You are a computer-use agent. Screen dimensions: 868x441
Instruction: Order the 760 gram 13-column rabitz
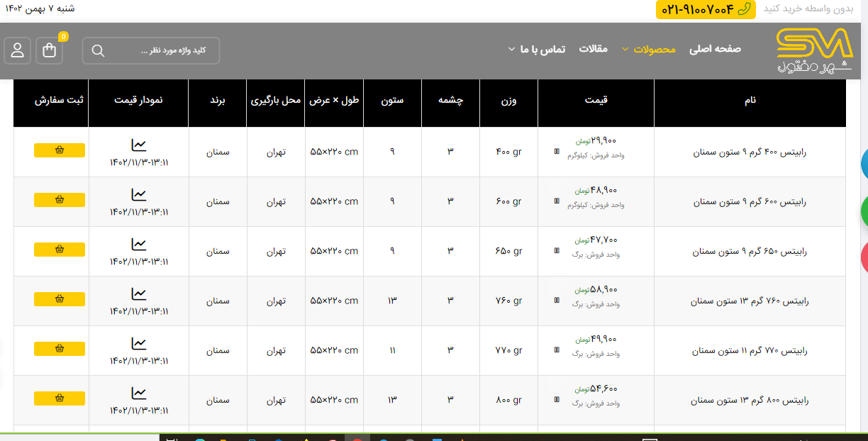(x=60, y=299)
